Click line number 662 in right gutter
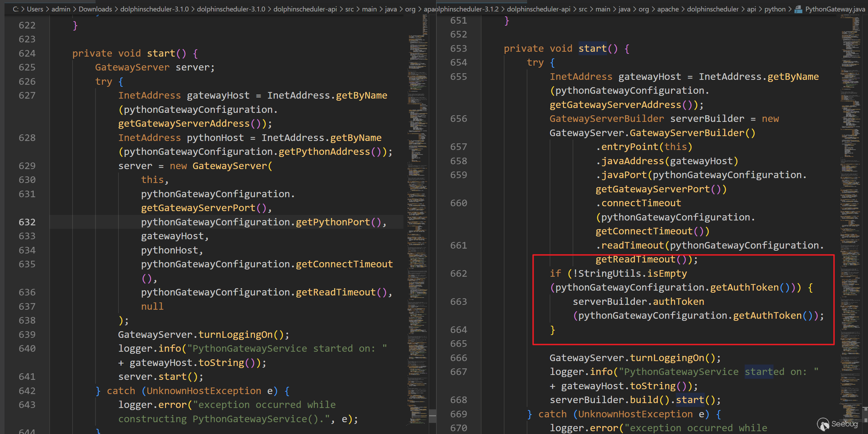Screen dimensions: 868x434 click(458, 274)
